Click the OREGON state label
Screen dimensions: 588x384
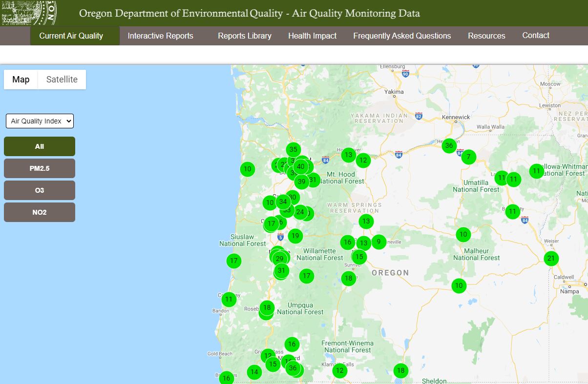click(x=390, y=273)
